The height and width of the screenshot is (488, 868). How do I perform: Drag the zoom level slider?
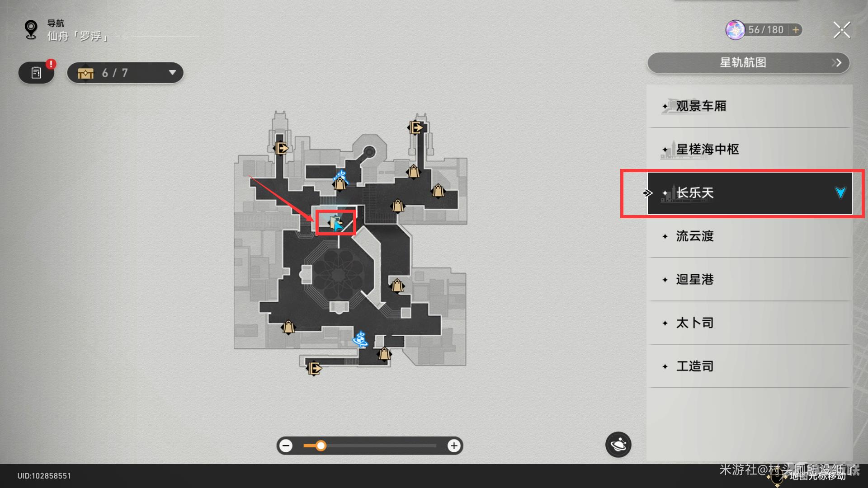pos(321,445)
